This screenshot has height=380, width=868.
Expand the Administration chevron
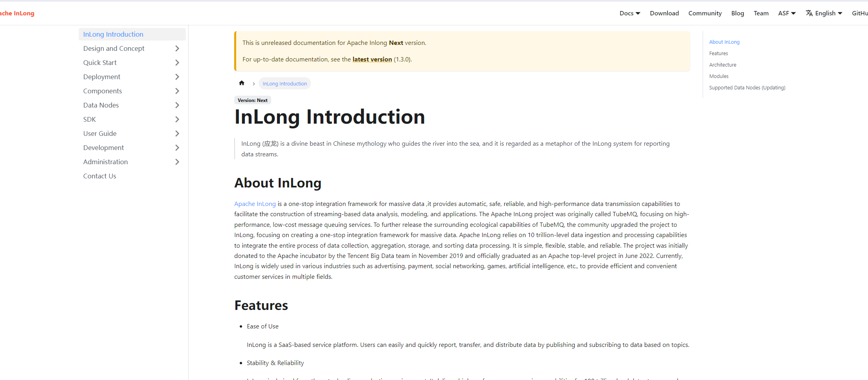point(177,162)
